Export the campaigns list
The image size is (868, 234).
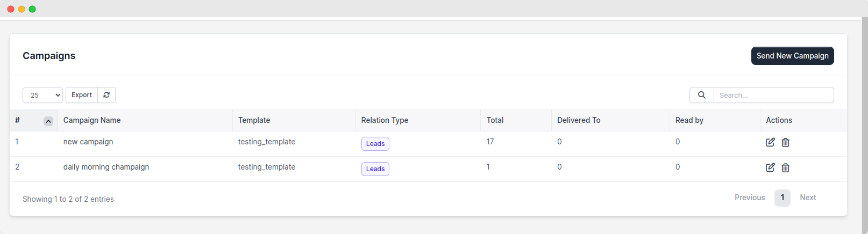(x=82, y=95)
